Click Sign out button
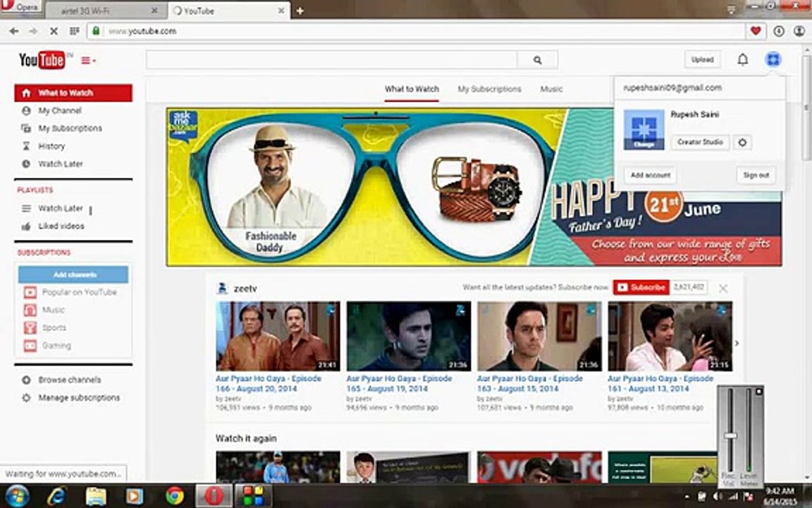This screenshot has height=508, width=812. (x=756, y=175)
